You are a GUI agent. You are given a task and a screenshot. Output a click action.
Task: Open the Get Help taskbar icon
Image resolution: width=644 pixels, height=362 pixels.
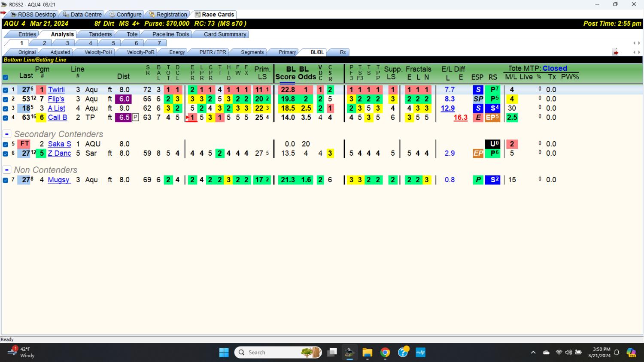pos(403,353)
